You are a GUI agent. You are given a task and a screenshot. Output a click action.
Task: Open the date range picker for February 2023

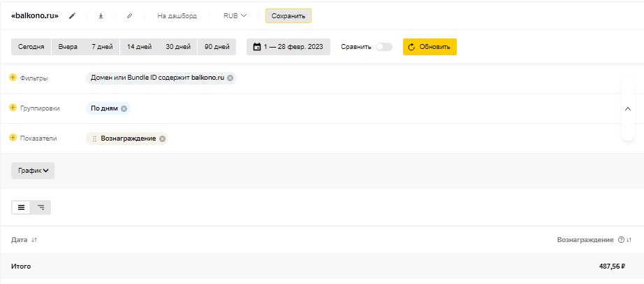coord(288,47)
